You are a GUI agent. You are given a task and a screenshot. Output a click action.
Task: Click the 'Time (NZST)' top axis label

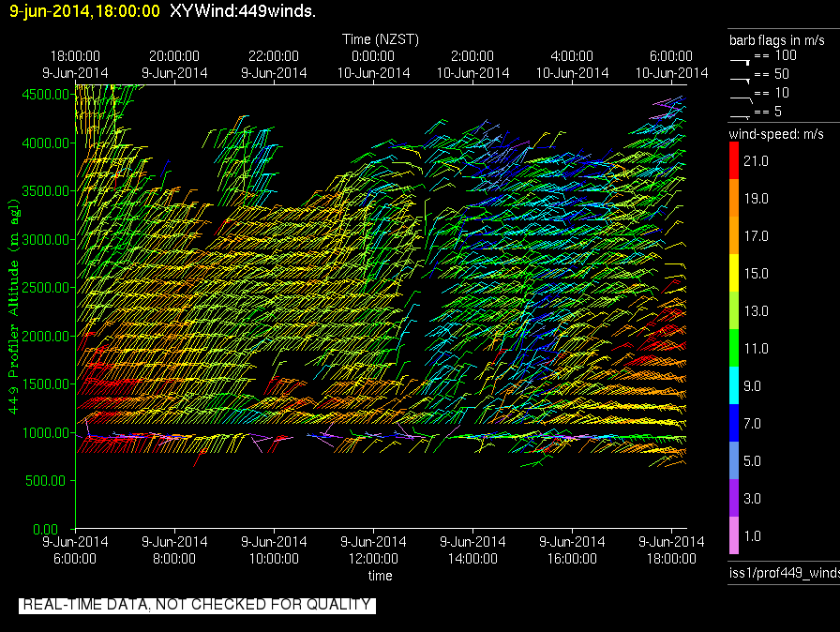pos(381,39)
